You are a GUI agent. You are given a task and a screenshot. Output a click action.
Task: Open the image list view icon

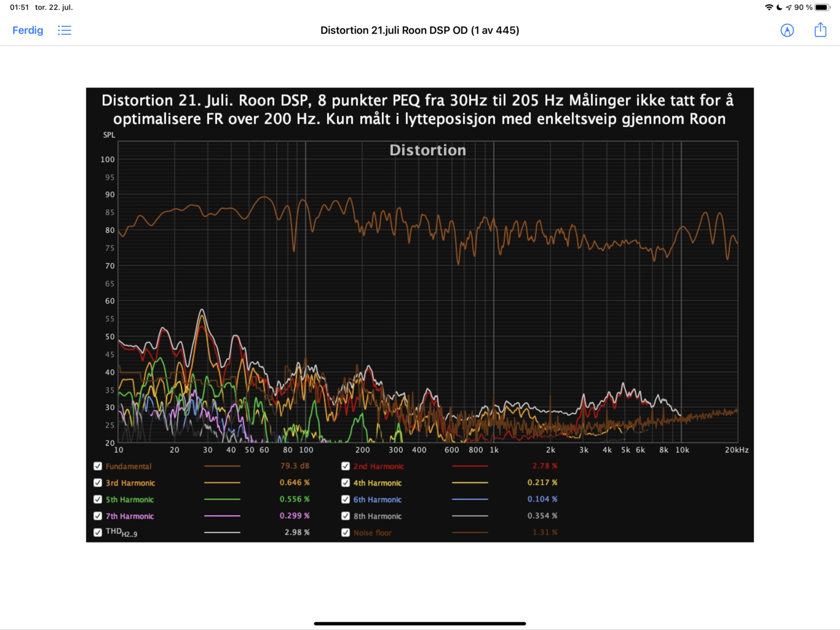(x=65, y=30)
